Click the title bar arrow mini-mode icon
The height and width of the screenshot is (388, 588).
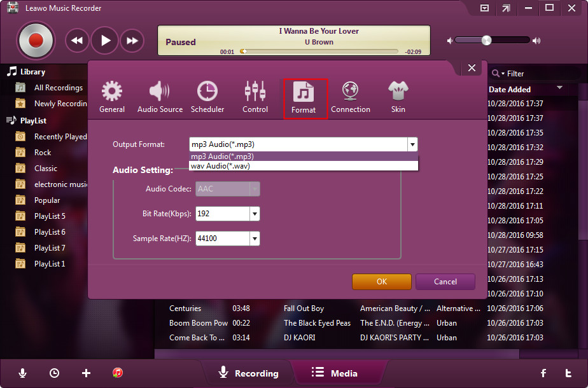tap(507, 8)
